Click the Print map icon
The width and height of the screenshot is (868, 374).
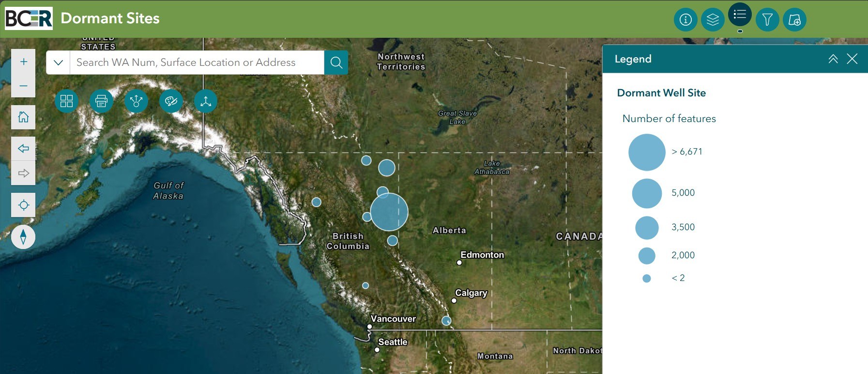pos(101,101)
